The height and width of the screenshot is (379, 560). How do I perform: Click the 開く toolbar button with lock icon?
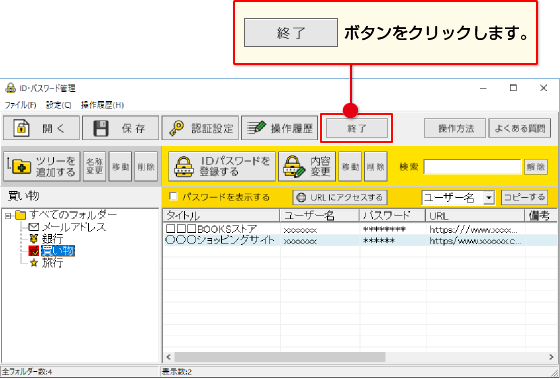click(x=41, y=128)
